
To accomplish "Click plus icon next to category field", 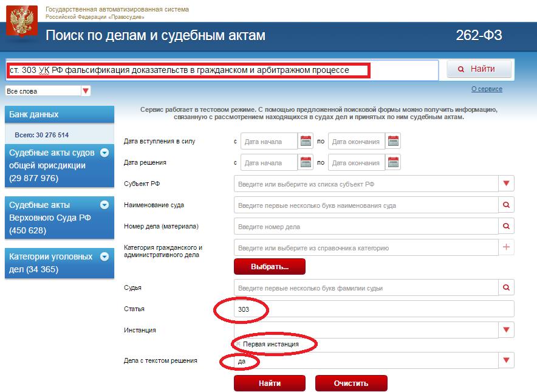I will tap(506, 247).
